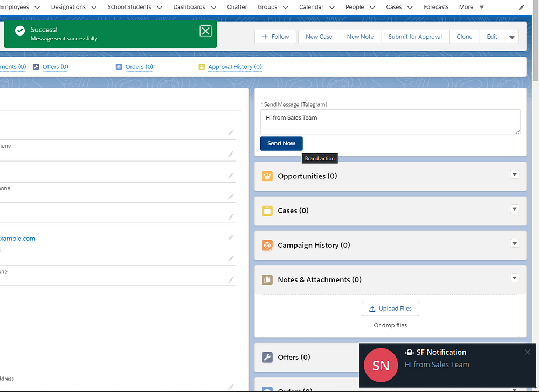The image size is (539, 392).
Task: Open the Cases (0) related list
Action: (293, 211)
